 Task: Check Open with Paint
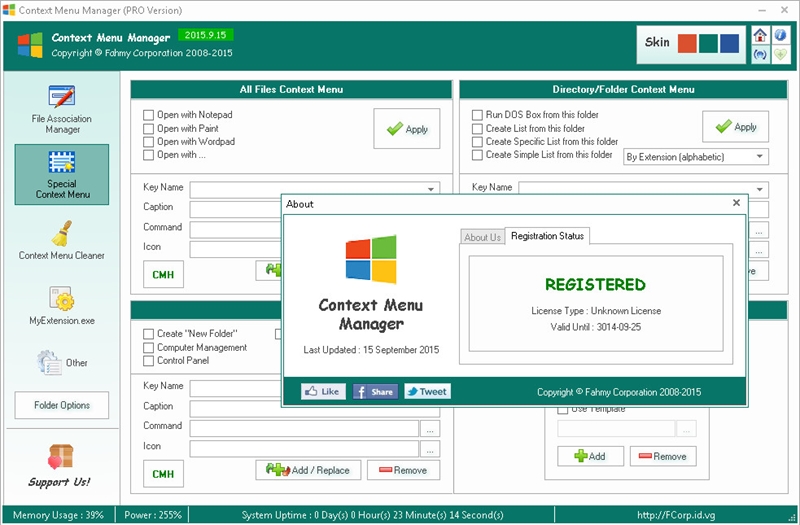[148, 129]
